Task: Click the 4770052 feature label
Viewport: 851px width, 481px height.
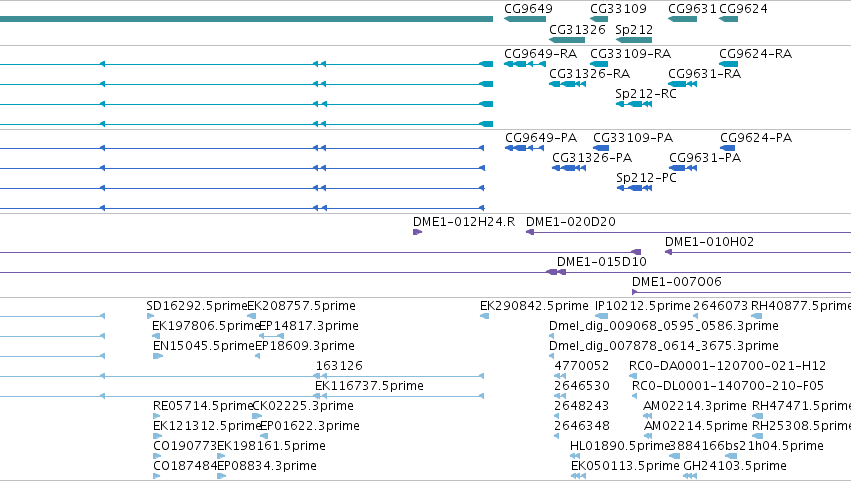Action: pyautogui.click(x=581, y=366)
